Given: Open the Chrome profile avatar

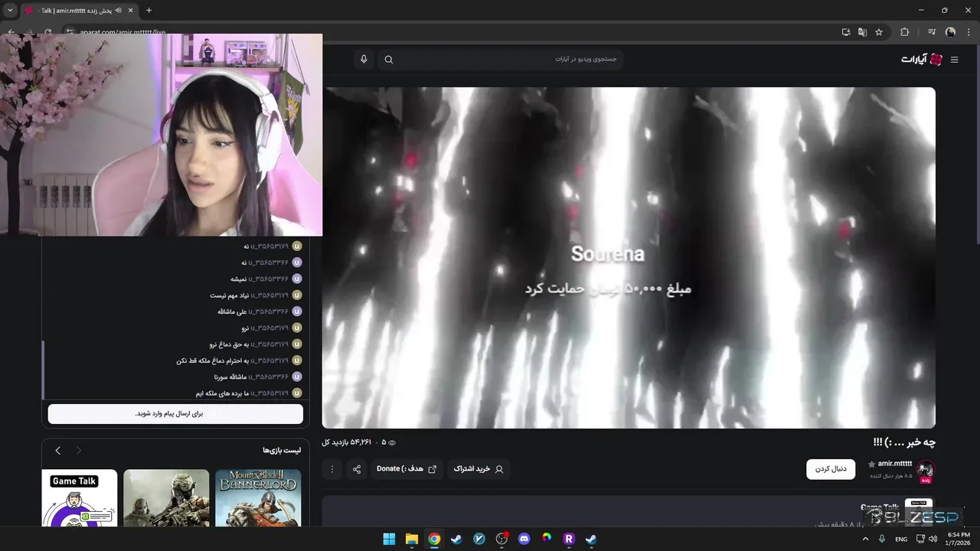Looking at the screenshot, I should (x=950, y=32).
